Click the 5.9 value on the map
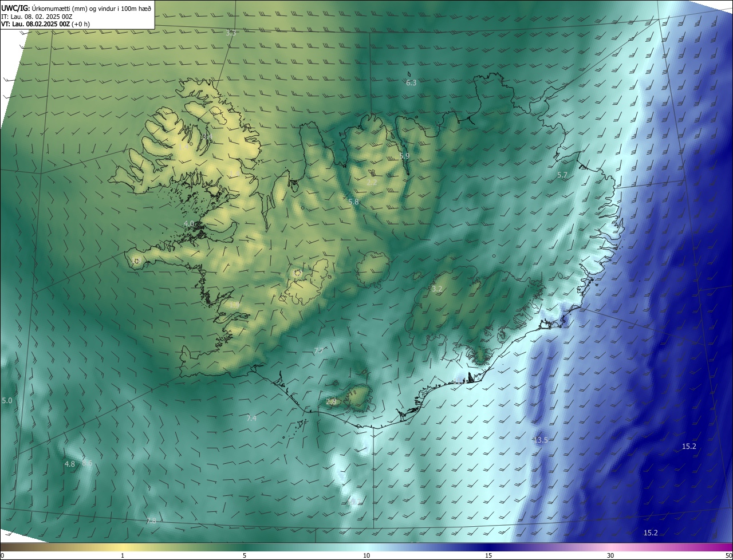 pos(404,156)
